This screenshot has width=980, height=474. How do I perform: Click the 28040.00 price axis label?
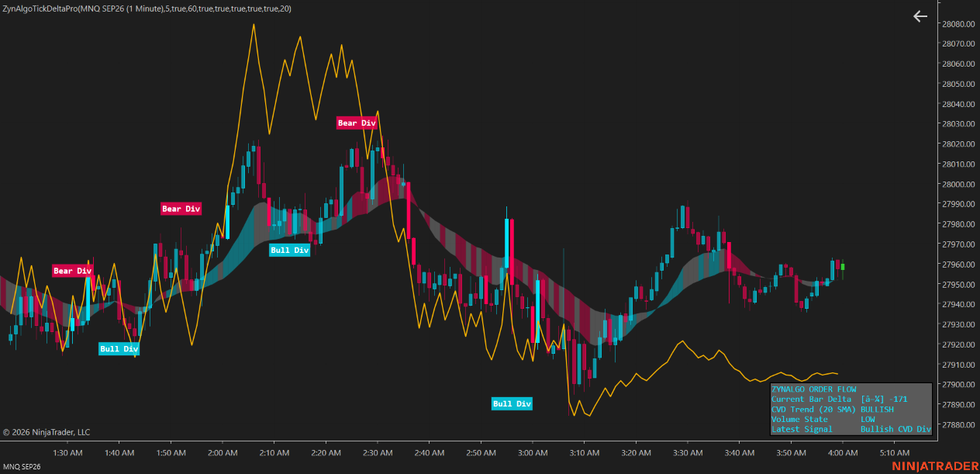(958, 104)
